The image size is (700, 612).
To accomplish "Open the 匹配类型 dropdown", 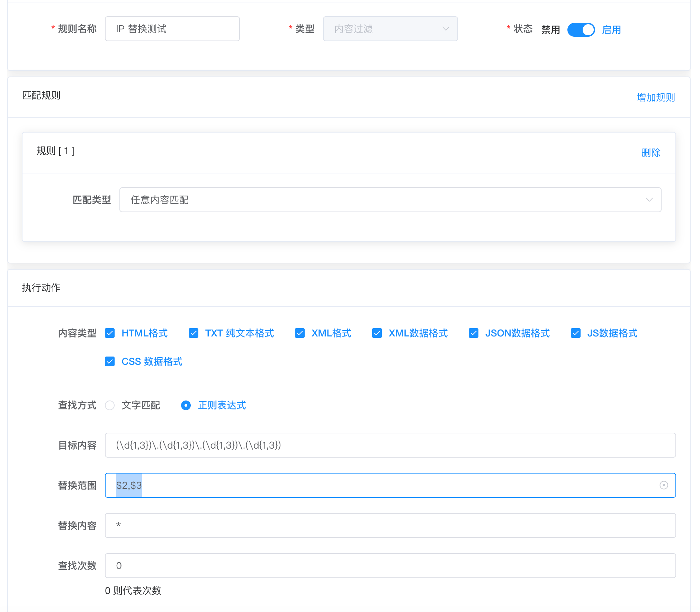I will pos(390,200).
